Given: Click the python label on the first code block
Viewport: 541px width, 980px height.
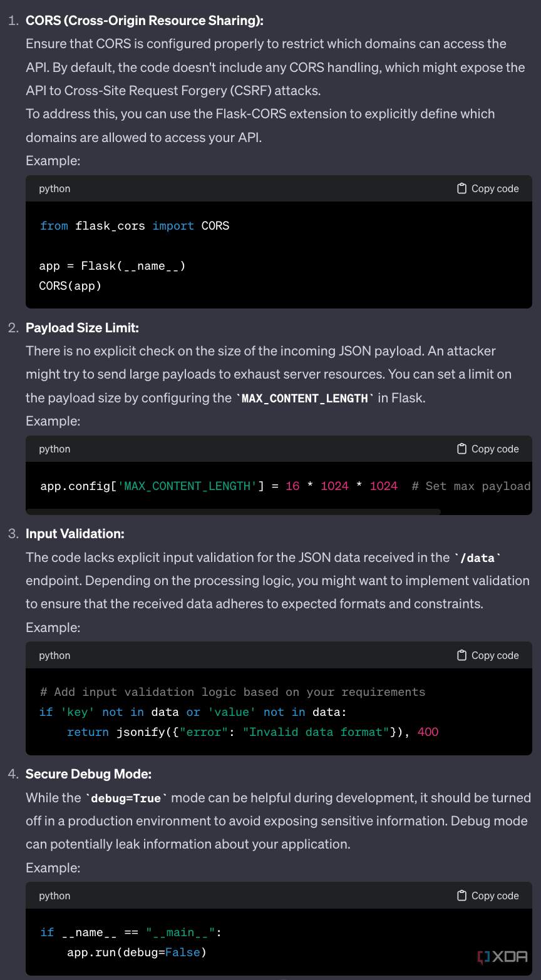Looking at the screenshot, I should [x=54, y=188].
